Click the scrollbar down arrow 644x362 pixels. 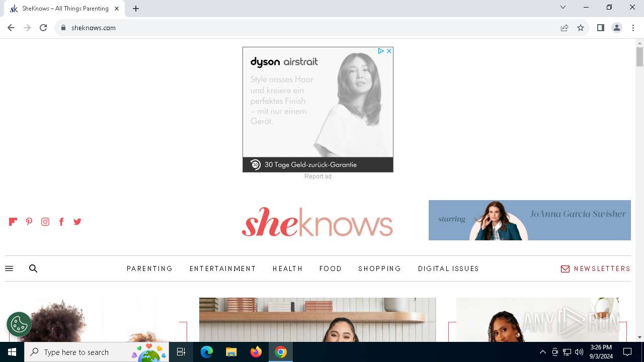(639, 337)
